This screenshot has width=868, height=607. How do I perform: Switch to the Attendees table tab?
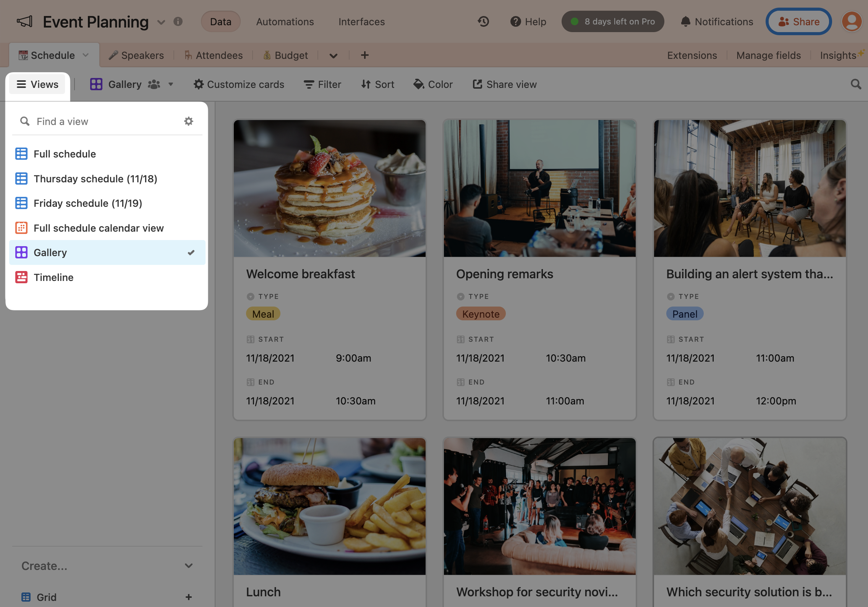tap(214, 55)
